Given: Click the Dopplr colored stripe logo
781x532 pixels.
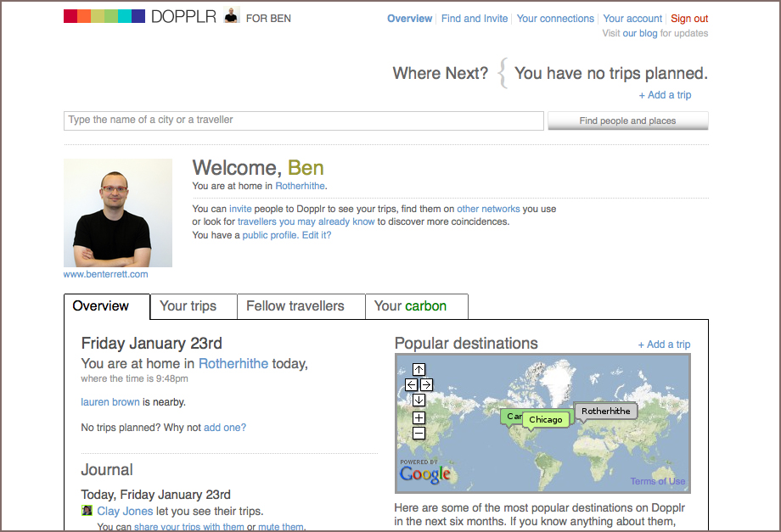Looking at the screenshot, I should click(x=104, y=16).
